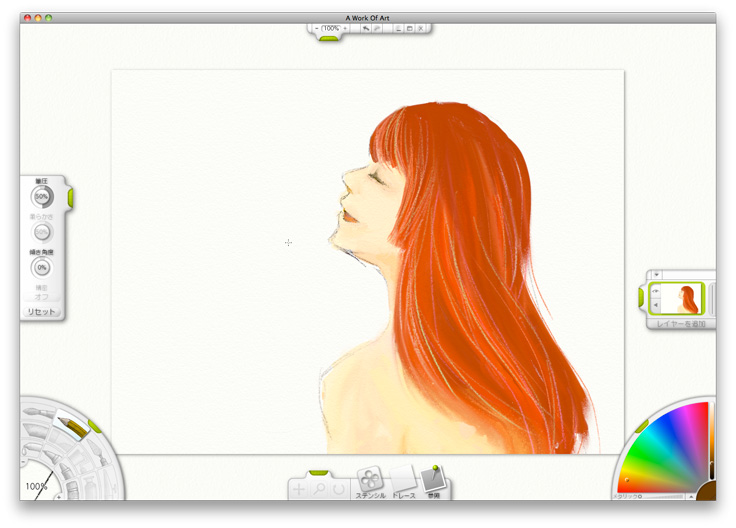The height and width of the screenshot is (528, 736).
Task: Select the canvas move cross icon
Action: coord(299,490)
